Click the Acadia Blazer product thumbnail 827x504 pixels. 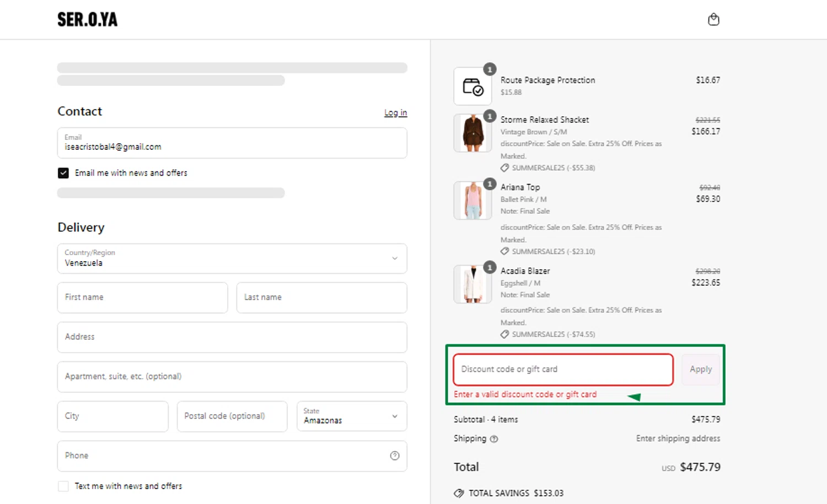click(x=473, y=284)
